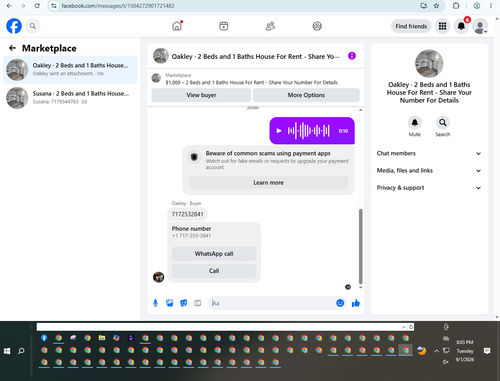This screenshot has height=381, width=500.
Task: Click the Call button under phone number
Action: [214, 271]
